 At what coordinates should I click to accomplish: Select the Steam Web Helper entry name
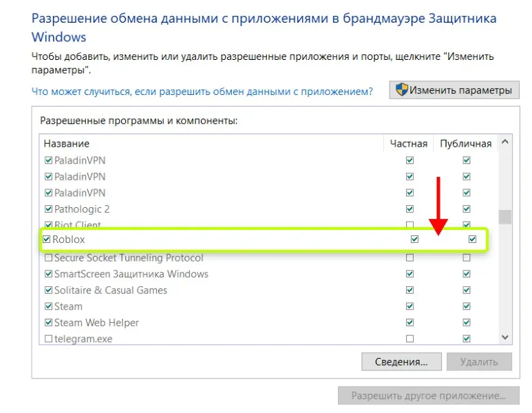(x=96, y=323)
